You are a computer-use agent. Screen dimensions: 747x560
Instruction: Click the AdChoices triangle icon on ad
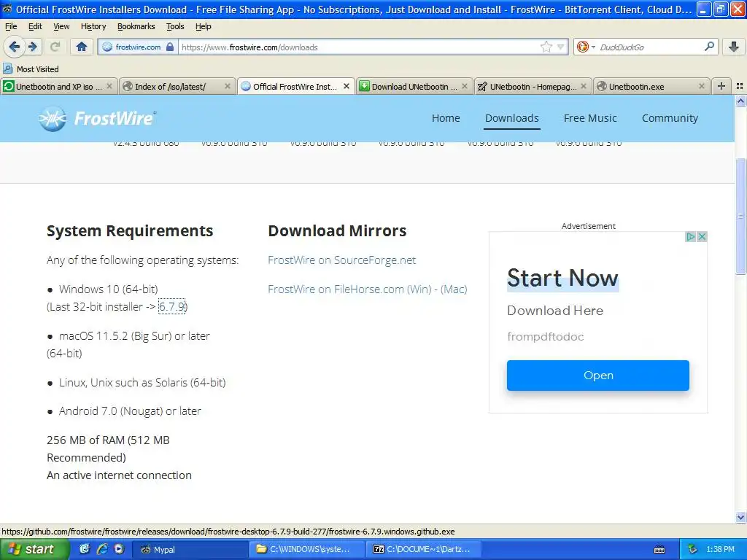[690, 237]
